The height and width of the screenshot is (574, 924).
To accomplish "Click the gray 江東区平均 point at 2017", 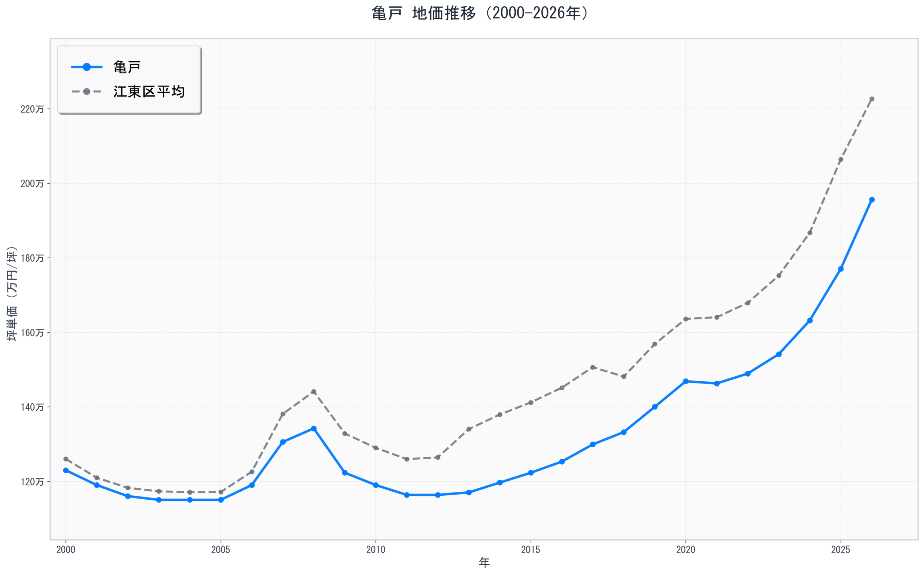I will pos(593,368).
